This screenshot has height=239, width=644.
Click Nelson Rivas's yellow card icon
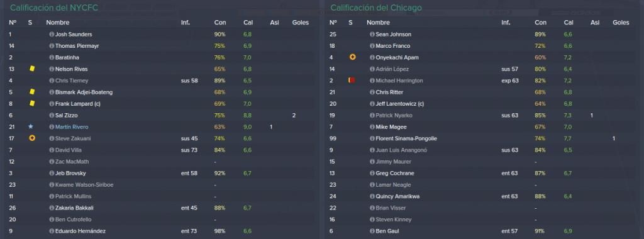click(32, 69)
